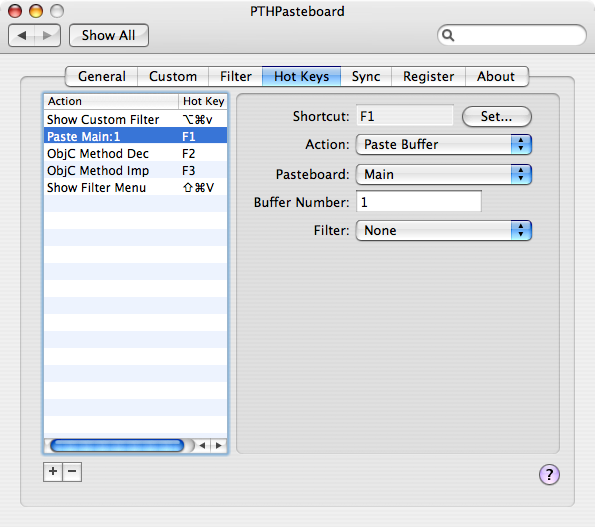This screenshot has height=527, width=595.
Task: Open the Filter dropdown showing None
Action: pyautogui.click(x=444, y=231)
